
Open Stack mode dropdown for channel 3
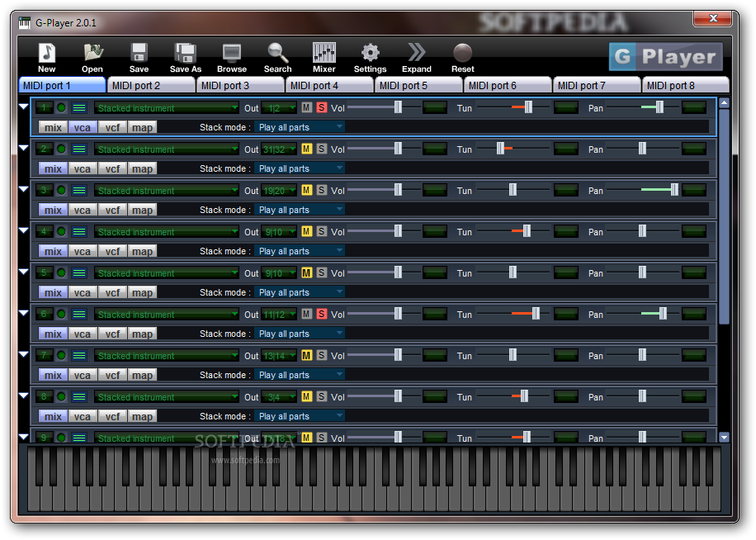coord(300,210)
